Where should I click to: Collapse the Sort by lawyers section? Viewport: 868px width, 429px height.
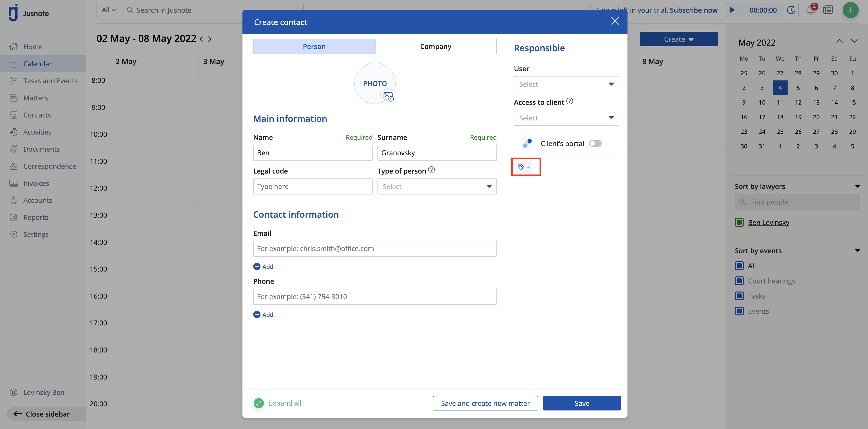coord(857,186)
